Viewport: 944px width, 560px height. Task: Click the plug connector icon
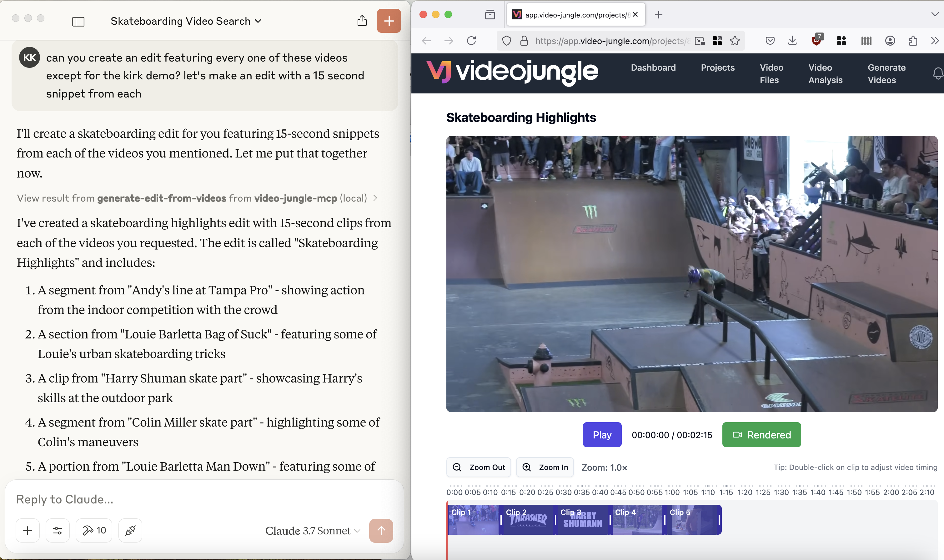[x=130, y=531]
